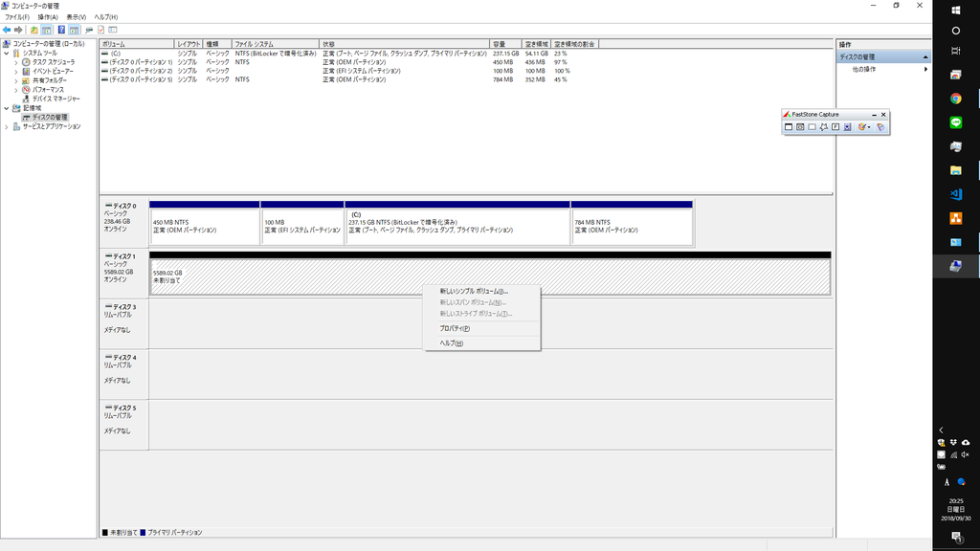
Task: Click the 容量 column header
Action: pos(505,44)
